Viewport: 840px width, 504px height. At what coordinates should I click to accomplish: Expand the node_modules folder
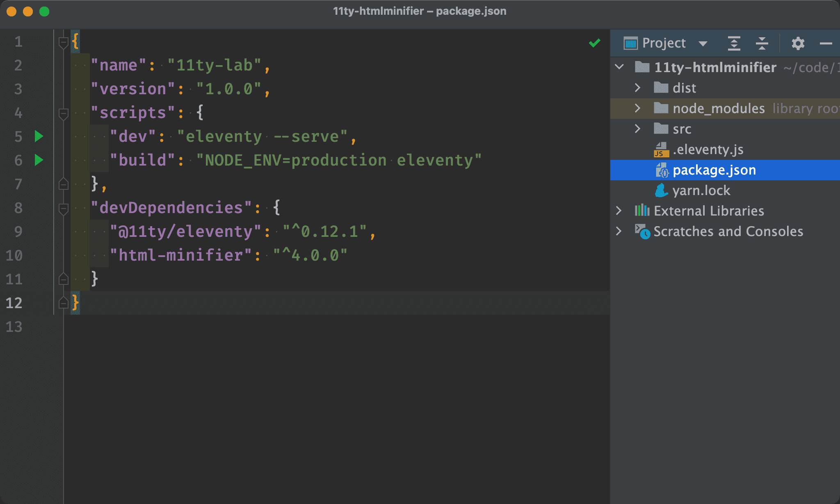637,108
